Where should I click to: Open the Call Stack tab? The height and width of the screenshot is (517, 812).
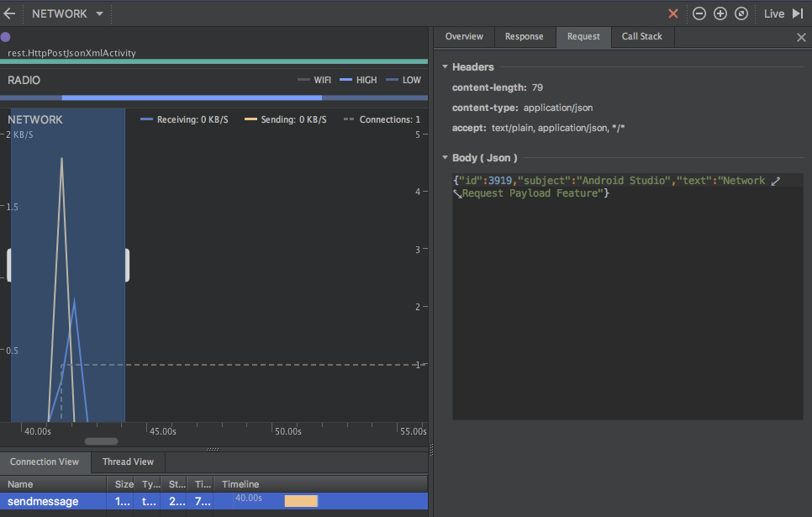(641, 37)
